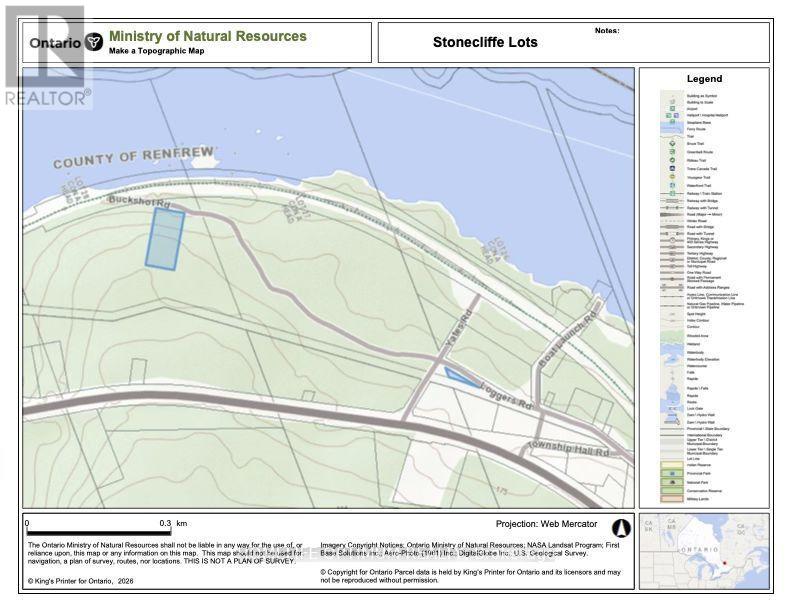
Task: Click the "Legend" heading
Action: tap(704, 79)
